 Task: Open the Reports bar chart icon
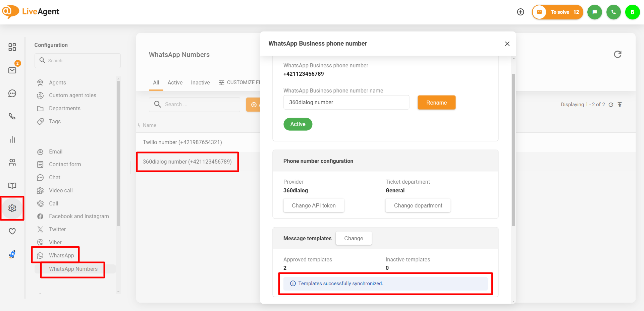12,139
